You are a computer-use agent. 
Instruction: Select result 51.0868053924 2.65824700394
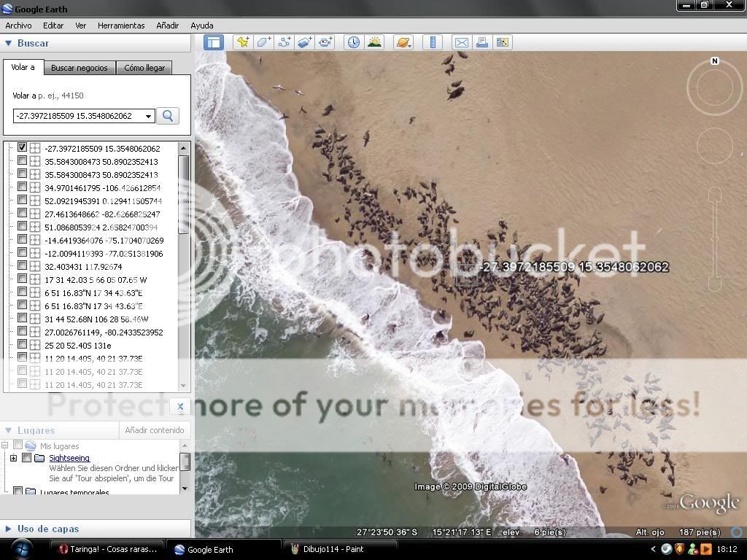[101, 227]
